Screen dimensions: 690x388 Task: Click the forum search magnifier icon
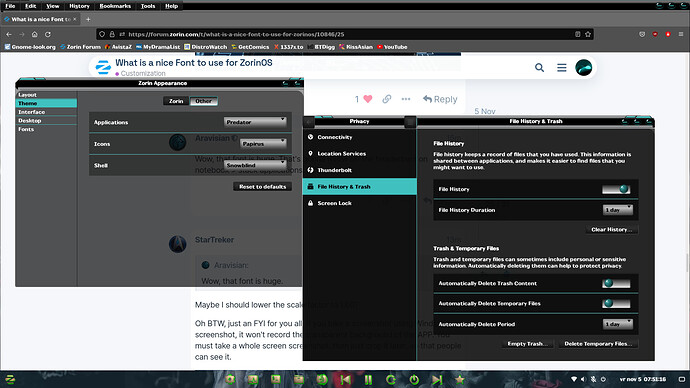[x=539, y=68]
